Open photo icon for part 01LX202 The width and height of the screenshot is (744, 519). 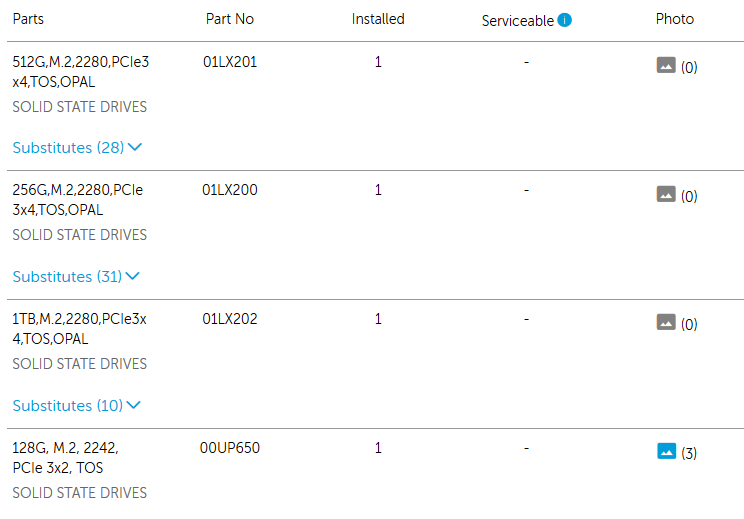click(666, 322)
